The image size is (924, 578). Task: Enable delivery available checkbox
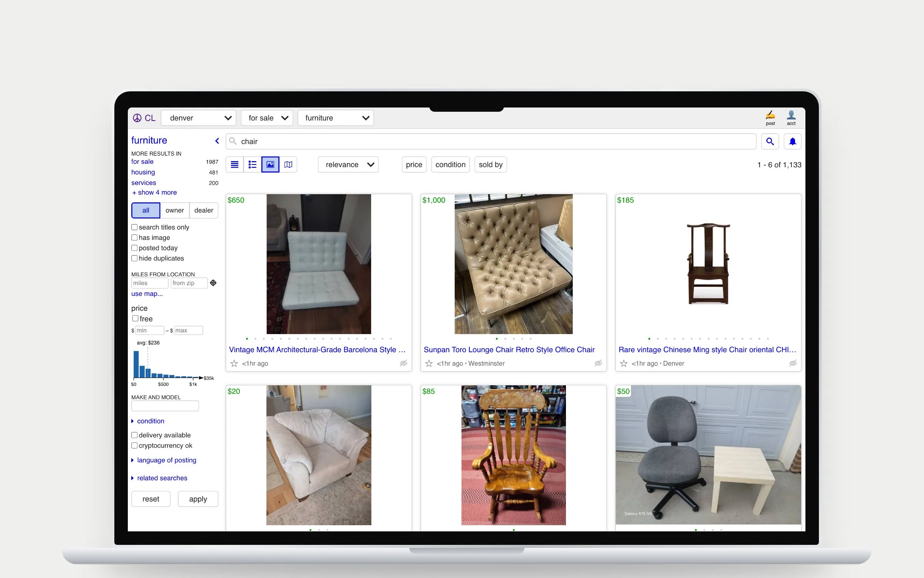(134, 435)
